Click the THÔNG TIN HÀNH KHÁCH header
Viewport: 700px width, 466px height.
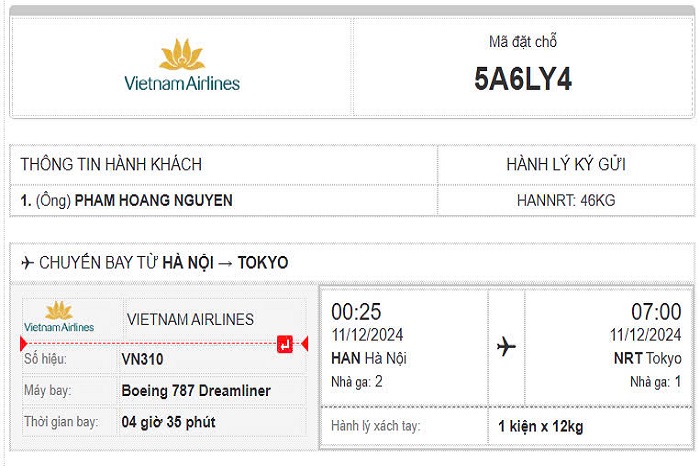(x=111, y=165)
